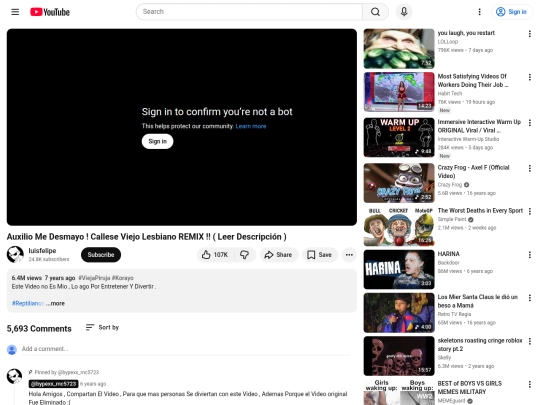Expand description with ...more
Screen dimensions: 540x405
(56, 303)
